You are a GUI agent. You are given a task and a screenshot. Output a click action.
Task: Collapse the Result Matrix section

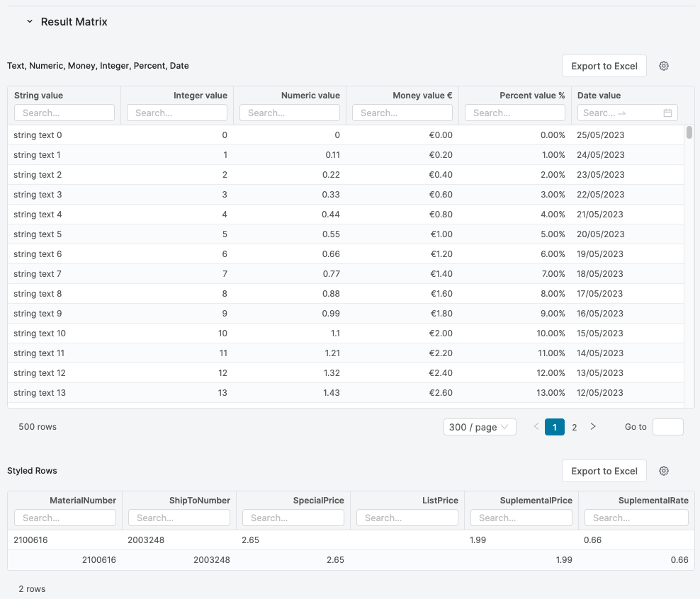coord(30,22)
